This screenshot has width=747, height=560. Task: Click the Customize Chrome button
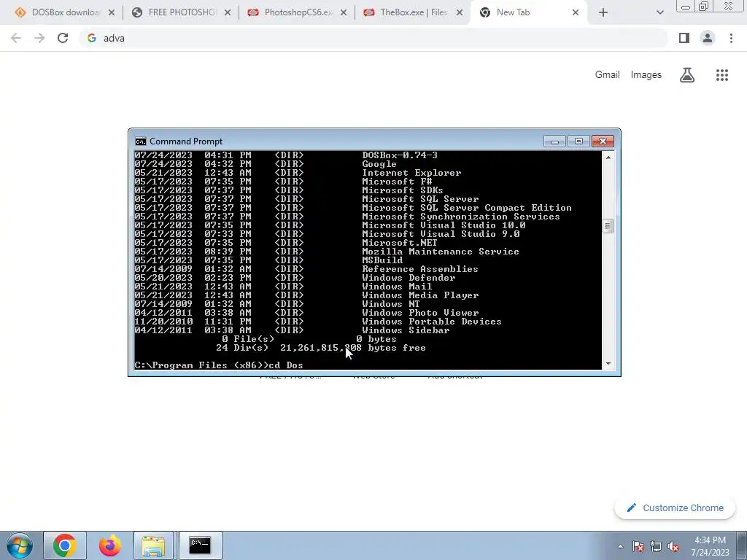click(675, 507)
